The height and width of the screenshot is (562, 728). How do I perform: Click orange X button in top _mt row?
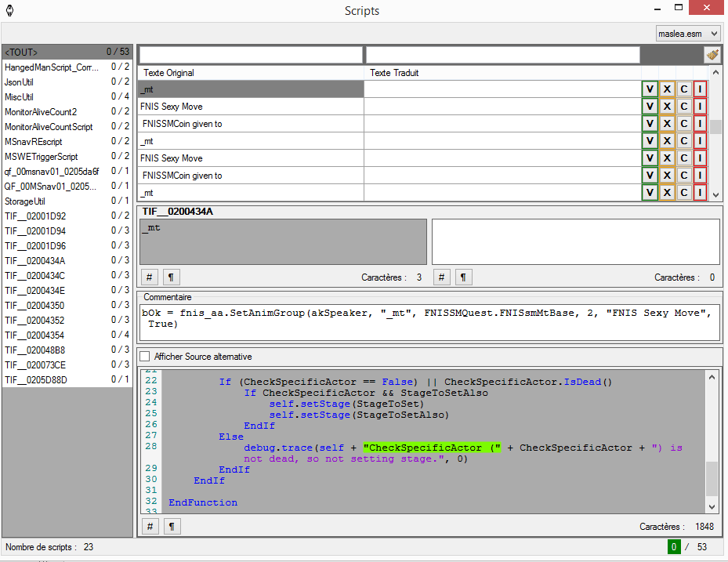tap(667, 89)
